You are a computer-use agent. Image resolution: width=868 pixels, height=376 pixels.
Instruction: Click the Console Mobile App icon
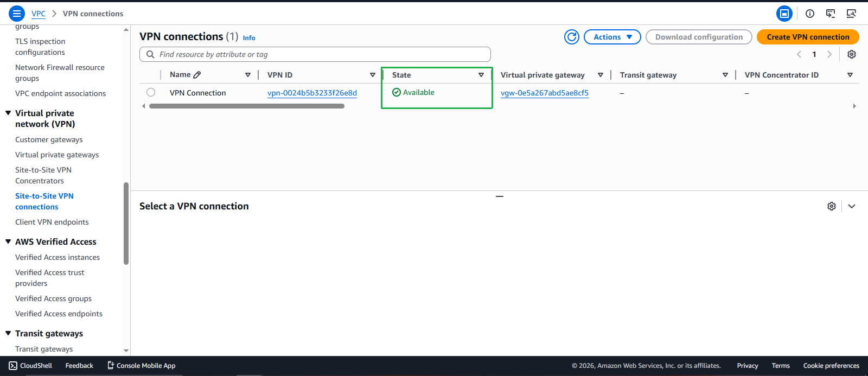110,366
